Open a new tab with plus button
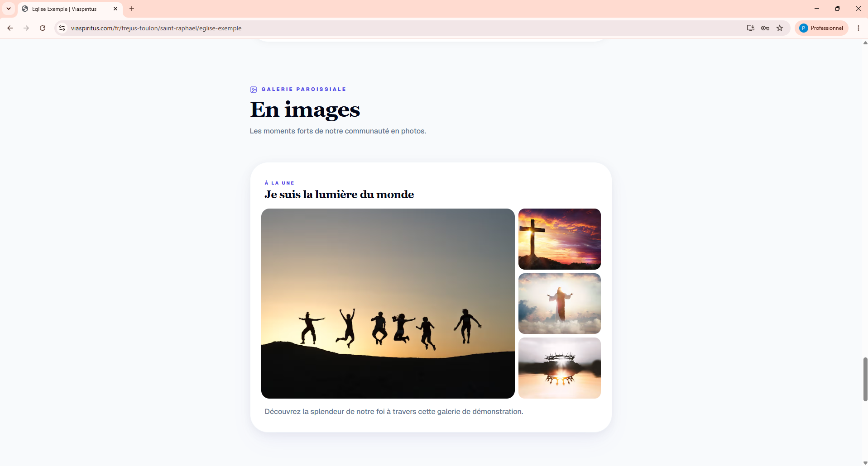This screenshot has width=868, height=466. (x=132, y=9)
